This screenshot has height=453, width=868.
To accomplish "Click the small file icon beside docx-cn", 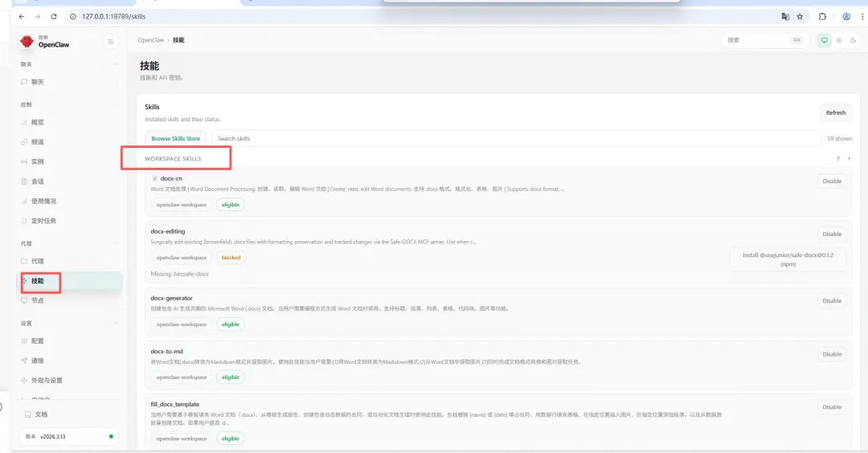I will tap(154, 178).
